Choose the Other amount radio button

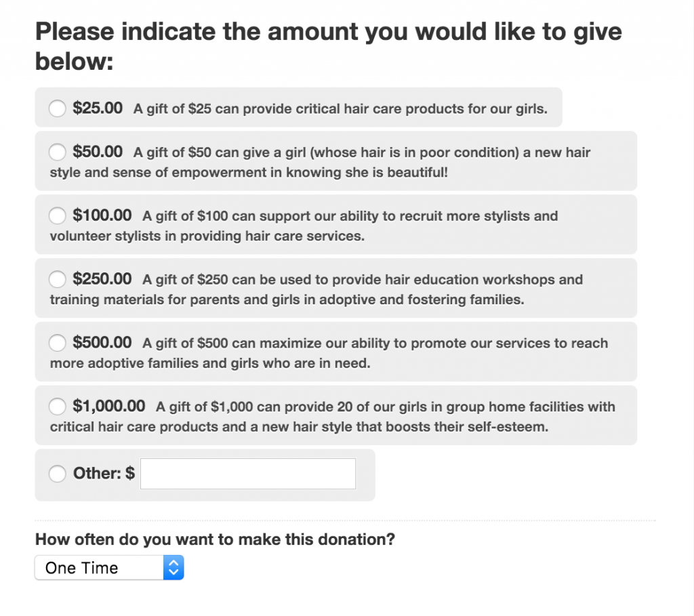57,474
